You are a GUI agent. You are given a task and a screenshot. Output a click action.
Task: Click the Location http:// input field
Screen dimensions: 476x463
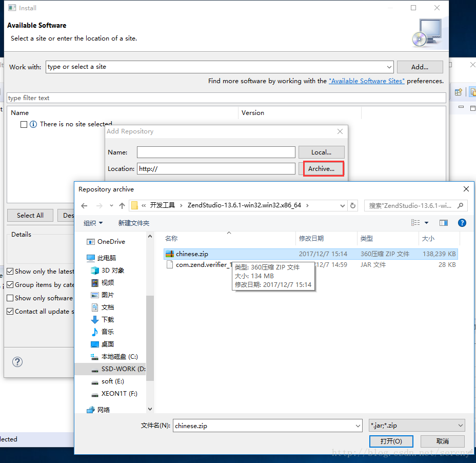pos(216,168)
